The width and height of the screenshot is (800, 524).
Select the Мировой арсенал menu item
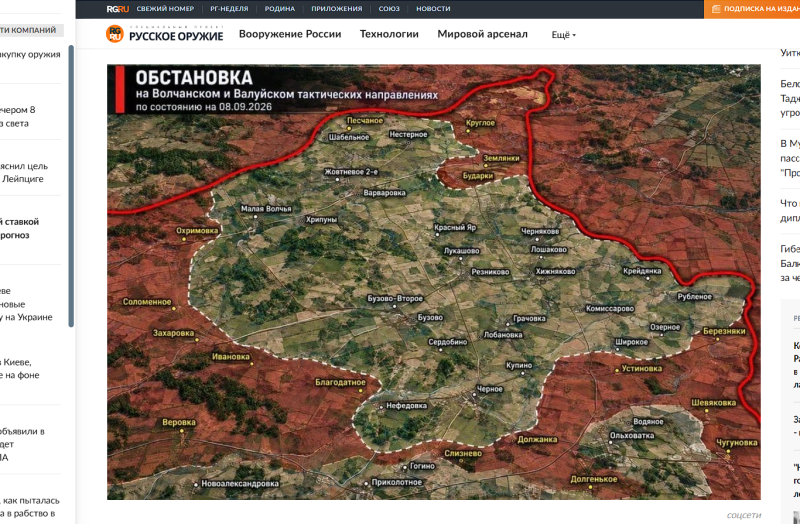point(482,34)
